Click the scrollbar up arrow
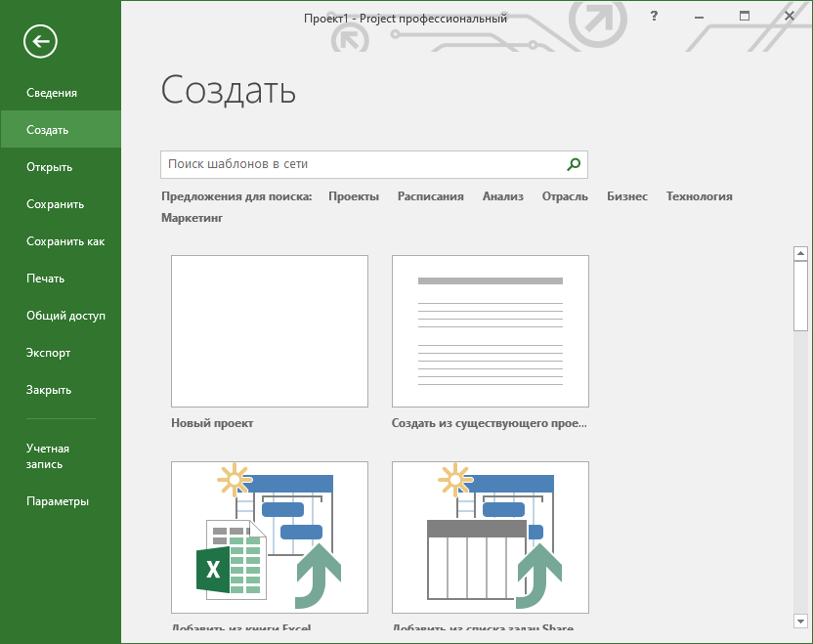 [801, 254]
